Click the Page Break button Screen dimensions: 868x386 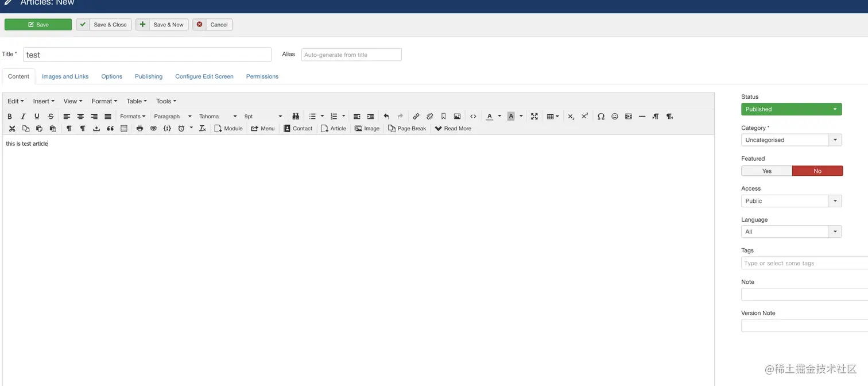click(x=407, y=129)
